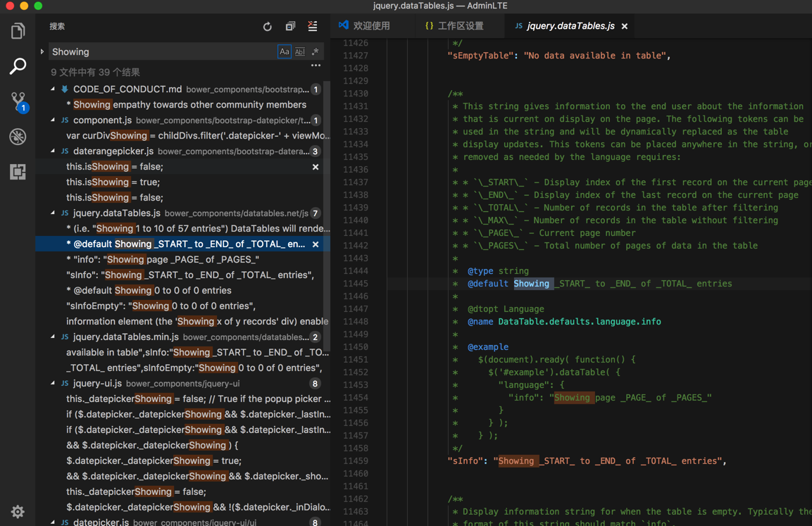
Task: Toggle Match Whole Word option
Action: coord(300,51)
